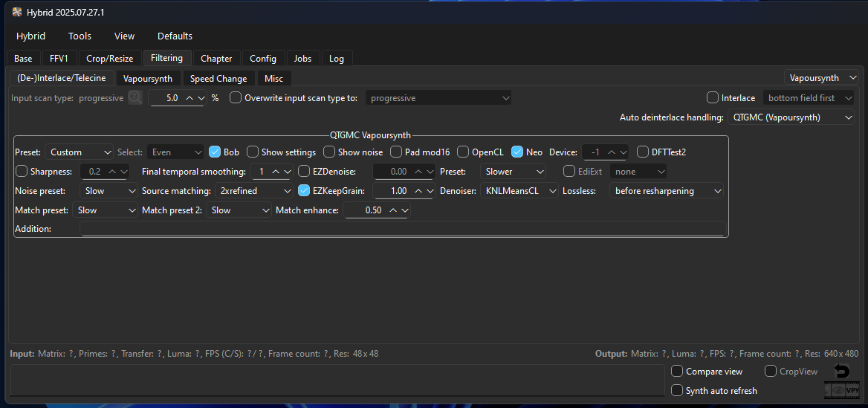Click the VPY script view icon
868x408 pixels.
point(852,390)
